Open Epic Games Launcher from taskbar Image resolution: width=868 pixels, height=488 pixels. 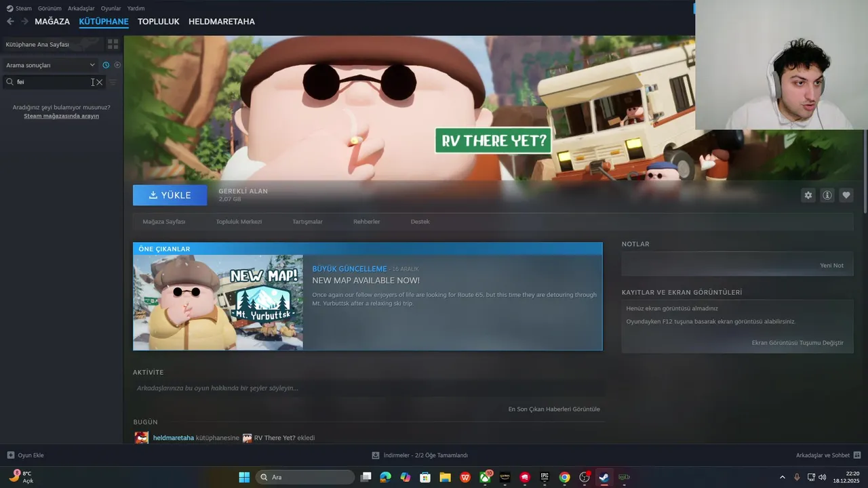(545, 477)
